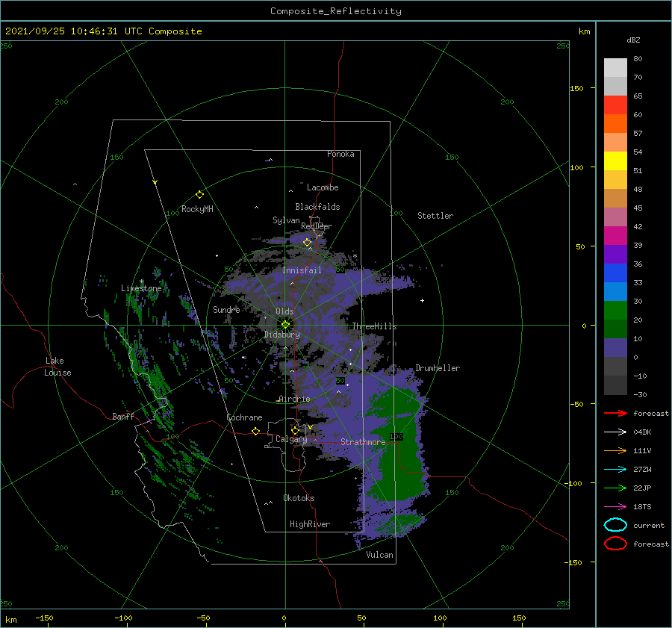Click the white cross marker south of Stettler
The width and height of the screenshot is (672, 628).
coord(422,300)
